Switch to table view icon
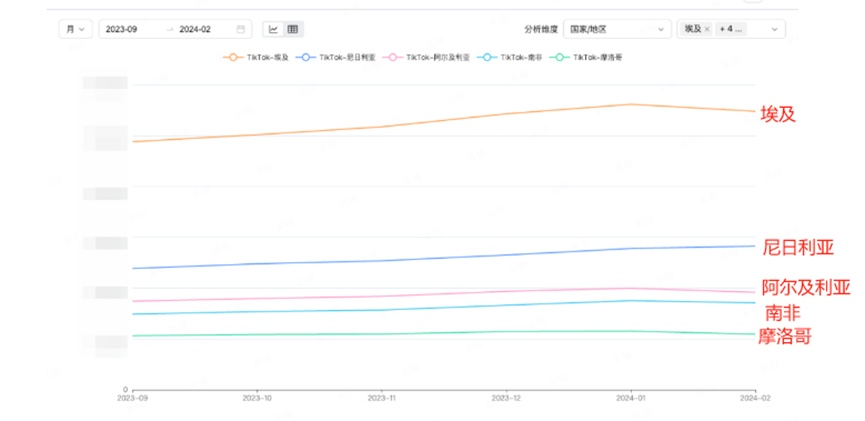The image size is (865, 421). point(293,29)
